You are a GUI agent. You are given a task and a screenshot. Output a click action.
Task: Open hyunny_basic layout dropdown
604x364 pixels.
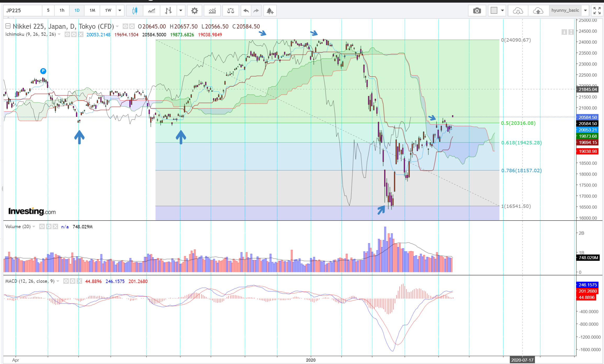pyautogui.click(x=585, y=10)
